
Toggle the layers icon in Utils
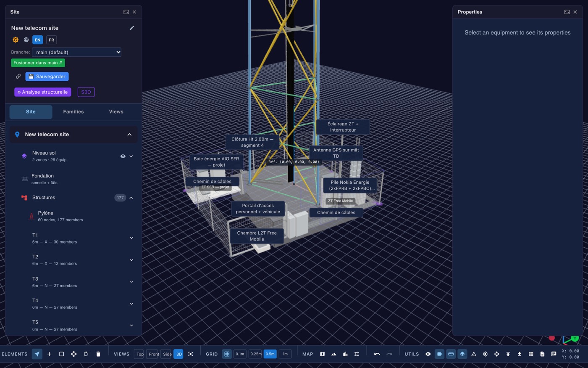click(x=462, y=354)
